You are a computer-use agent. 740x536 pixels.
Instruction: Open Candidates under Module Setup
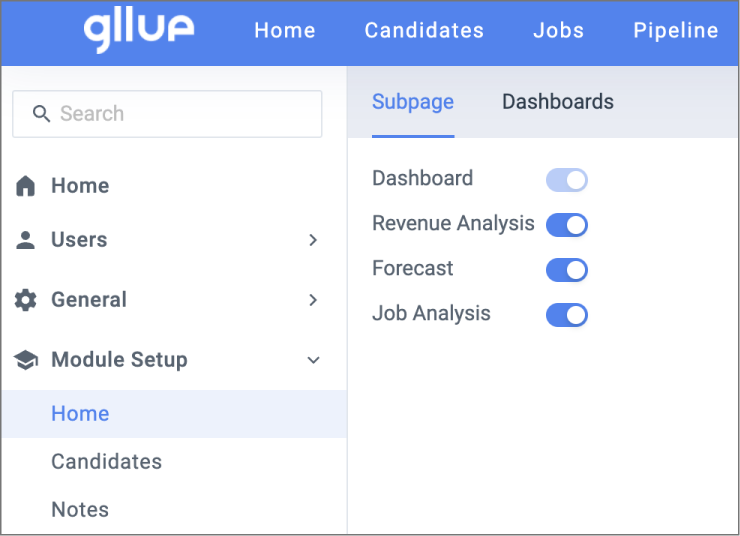pos(107,461)
